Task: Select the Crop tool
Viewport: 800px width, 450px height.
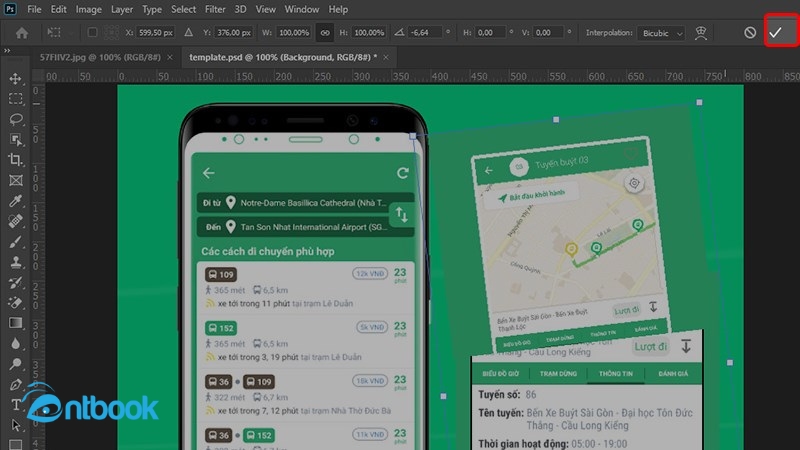Action: click(15, 160)
